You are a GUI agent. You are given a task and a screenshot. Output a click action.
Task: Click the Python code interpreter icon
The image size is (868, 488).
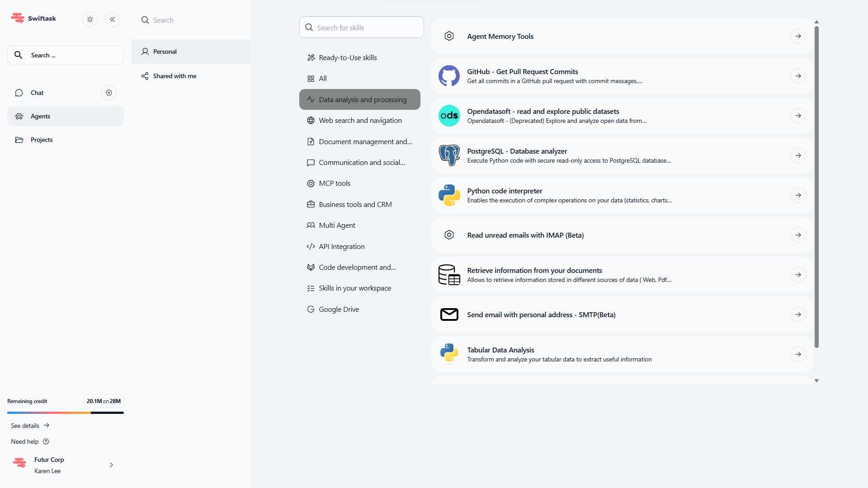(449, 195)
